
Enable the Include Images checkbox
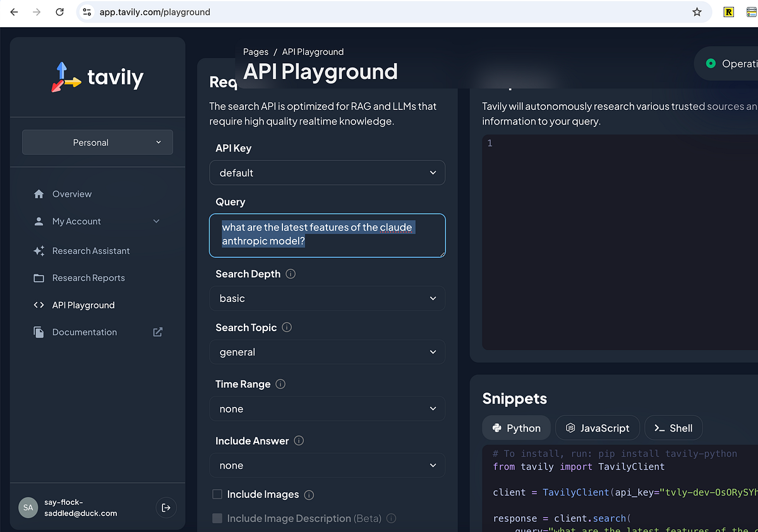point(217,494)
